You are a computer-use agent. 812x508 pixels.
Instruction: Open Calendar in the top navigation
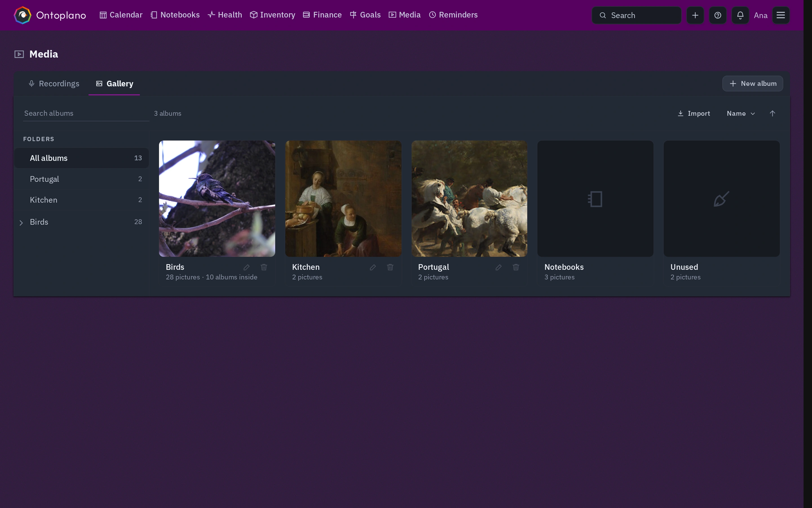[121, 15]
